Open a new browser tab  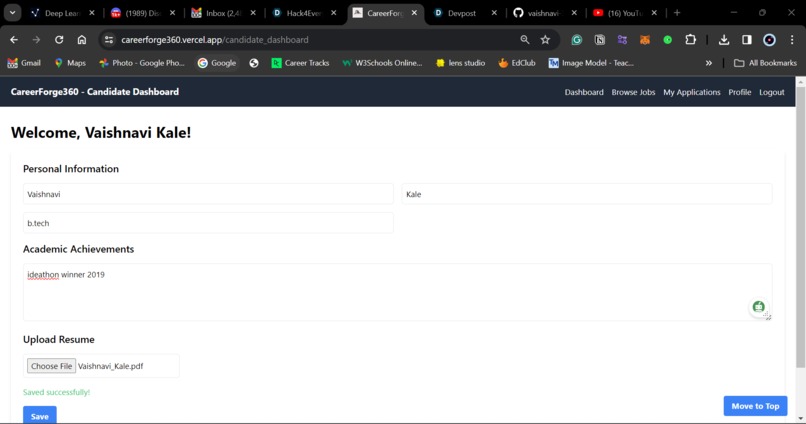tap(677, 13)
